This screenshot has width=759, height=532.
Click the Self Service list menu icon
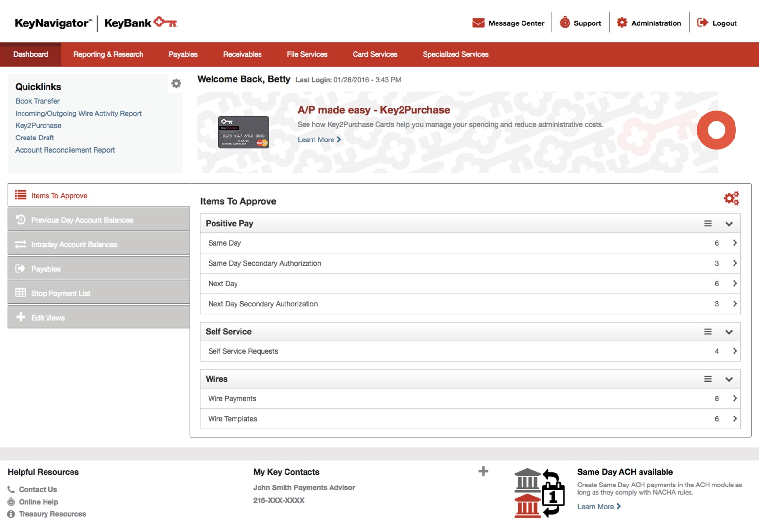(x=708, y=332)
